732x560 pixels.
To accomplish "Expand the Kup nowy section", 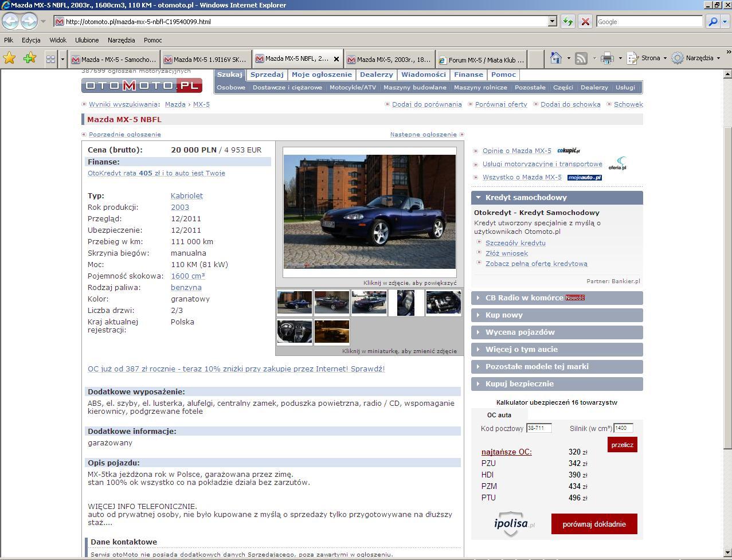I will coord(557,315).
